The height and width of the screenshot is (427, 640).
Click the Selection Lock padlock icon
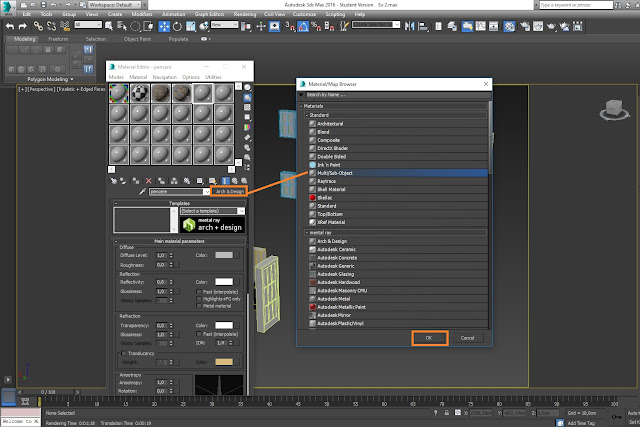pyautogui.click(x=447, y=413)
